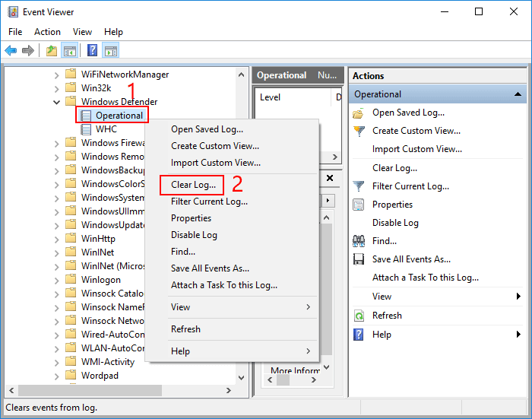The image size is (532, 419).
Task: Collapse the Windows Defender tree node
Action: (57, 102)
